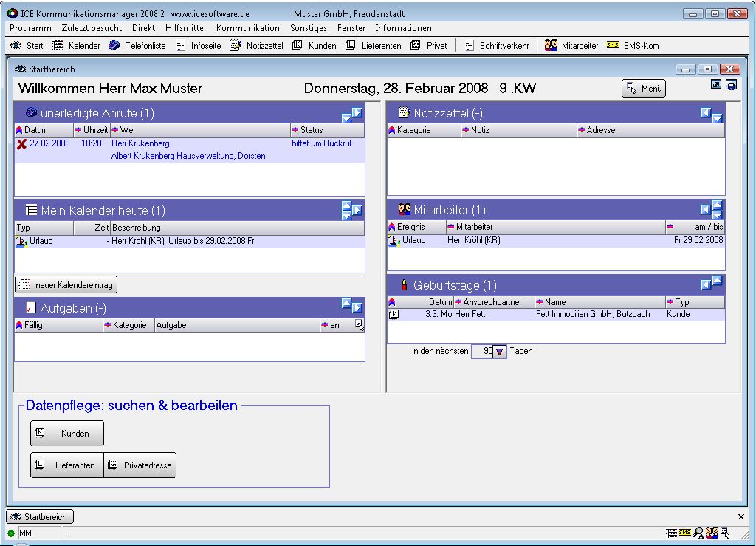Click the neuer Kalendereintrag button

click(66, 285)
